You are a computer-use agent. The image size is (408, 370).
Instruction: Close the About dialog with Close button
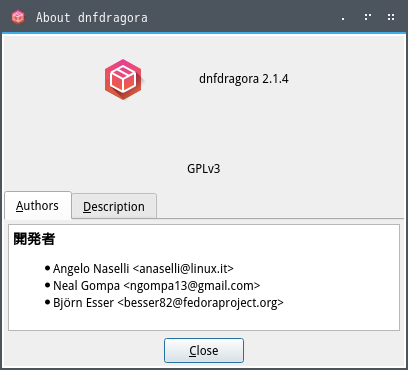[x=204, y=350]
